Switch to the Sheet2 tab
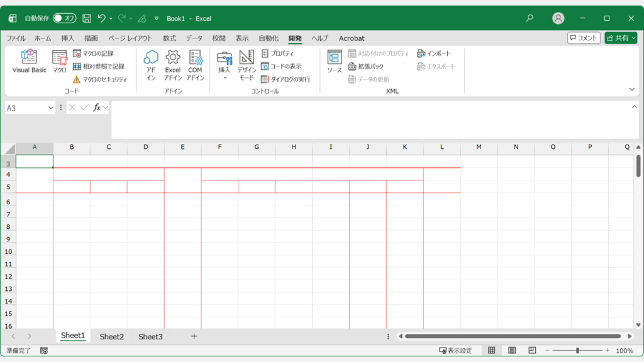The height and width of the screenshot is (362, 644). pos(111,337)
